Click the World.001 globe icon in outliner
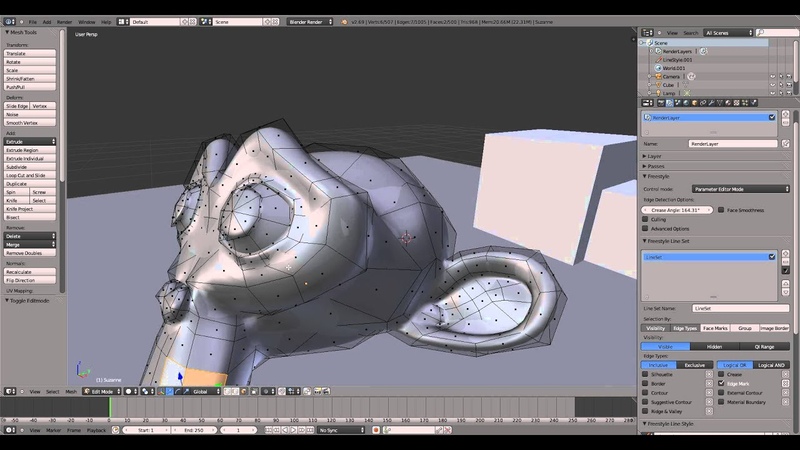Screen dimensions: 800x450 pyautogui.click(x=658, y=68)
